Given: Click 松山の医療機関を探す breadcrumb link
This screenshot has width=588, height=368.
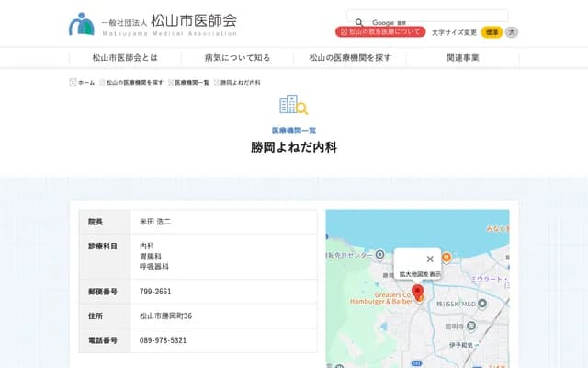Looking at the screenshot, I should [134, 82].
